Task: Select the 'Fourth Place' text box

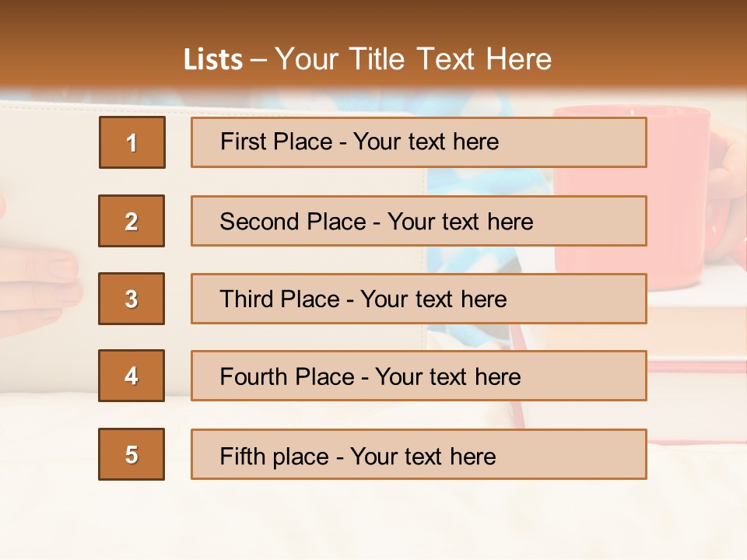Action: pos(419,376)
